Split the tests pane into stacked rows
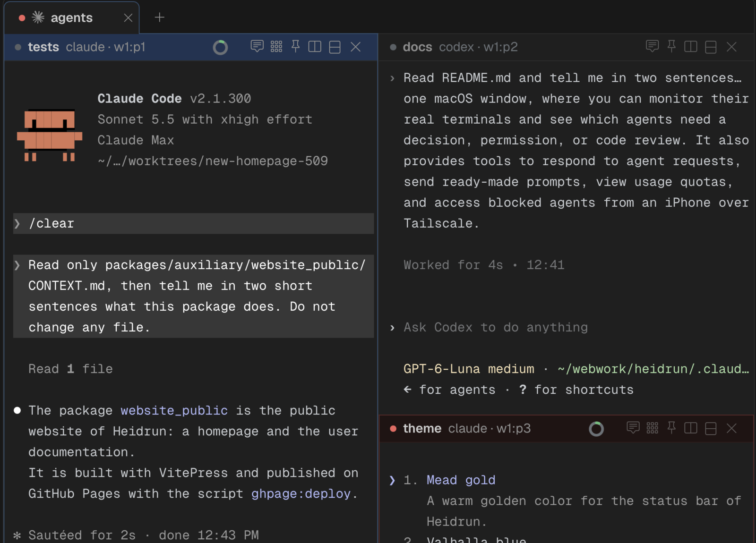Viewport: 756px width, 543px height. [x=335, y=47]
